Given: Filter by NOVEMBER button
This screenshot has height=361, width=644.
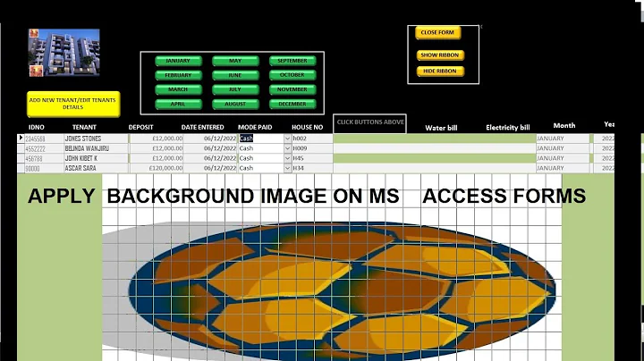Looking at the screenshot, I should point(292,89).
